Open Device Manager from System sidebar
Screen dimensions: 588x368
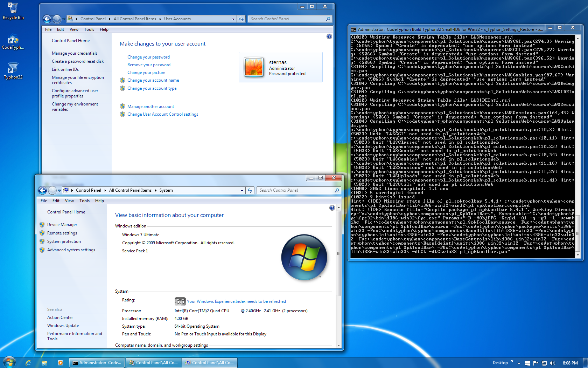point(62,225)
